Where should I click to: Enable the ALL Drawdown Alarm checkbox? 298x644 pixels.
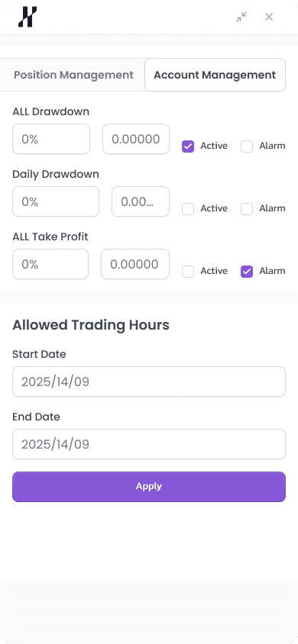pyautogui.click(x=247, y=147)
